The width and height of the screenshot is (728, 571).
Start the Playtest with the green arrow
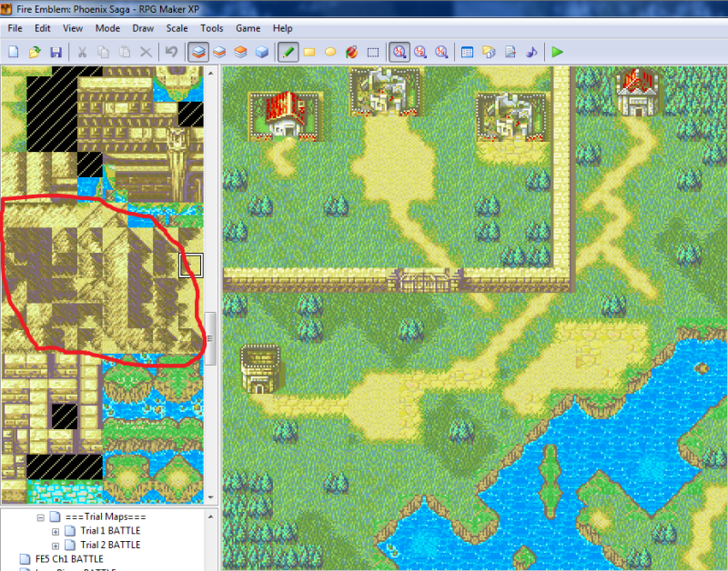pyautogui.click(x=558, y=52)
